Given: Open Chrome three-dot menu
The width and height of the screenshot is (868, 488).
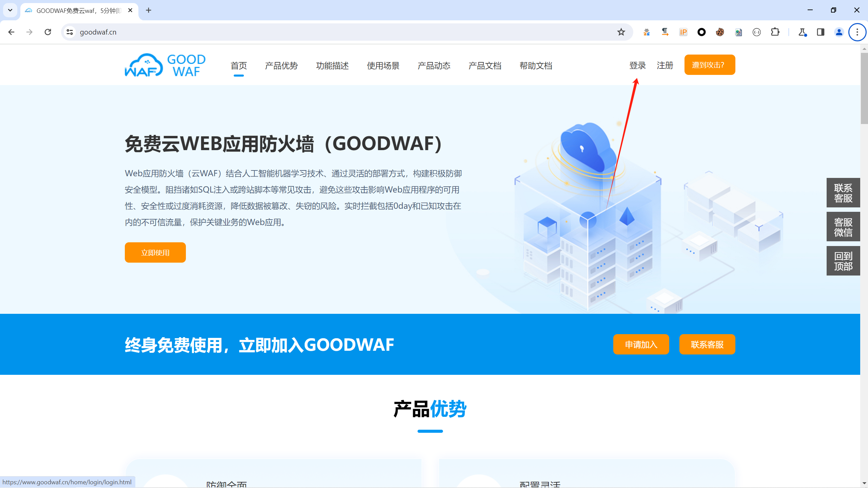Looking at the screenshot, I should [x=857, y=32].
